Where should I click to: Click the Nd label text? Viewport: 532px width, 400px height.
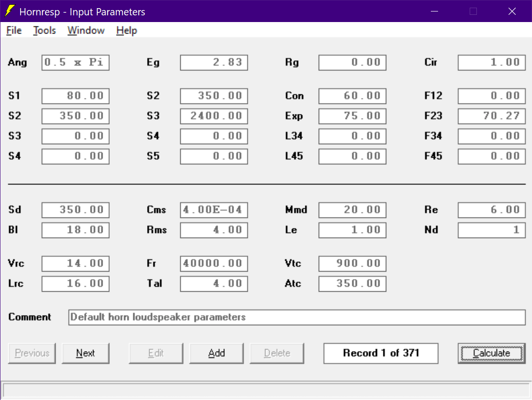click(x=431, y=230)
